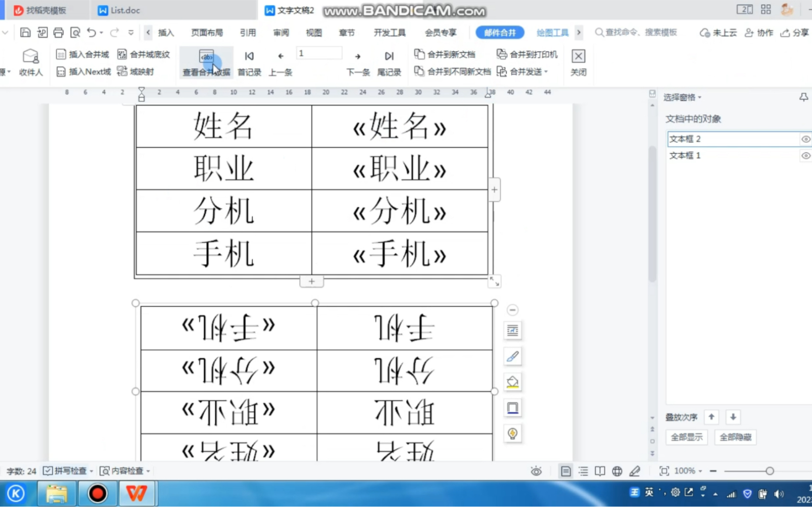Open the Page Layout (页面布局) tab
812x507 pixels.
point(207,33)
